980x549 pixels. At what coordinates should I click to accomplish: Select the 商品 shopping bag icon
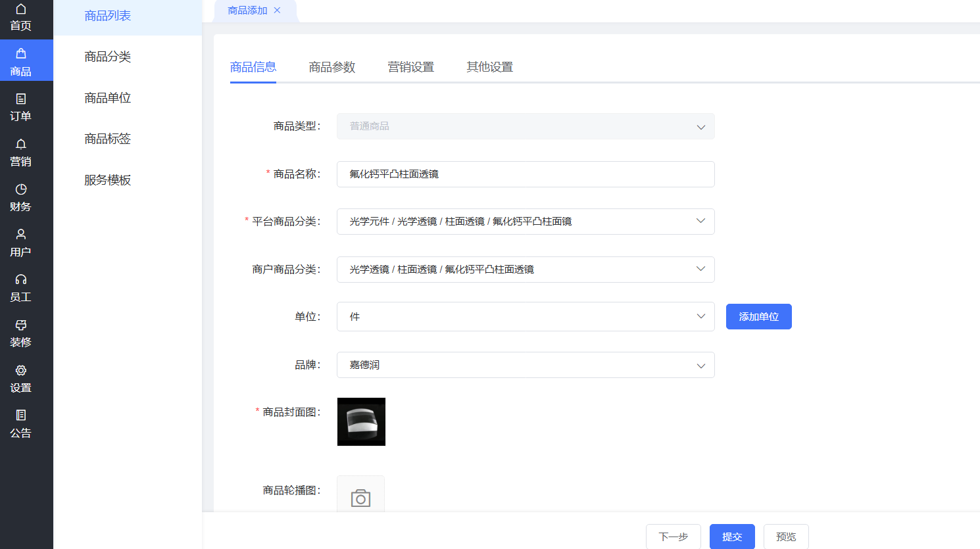20,54
